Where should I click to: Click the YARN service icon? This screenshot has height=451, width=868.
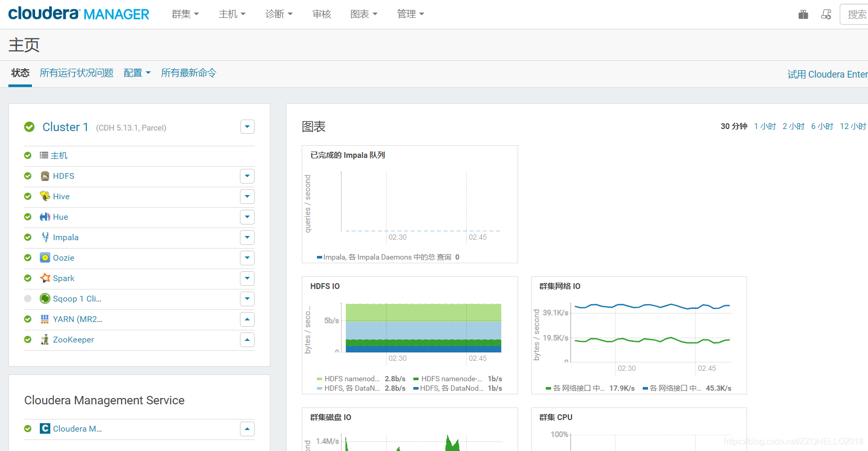tap(45, 319)
